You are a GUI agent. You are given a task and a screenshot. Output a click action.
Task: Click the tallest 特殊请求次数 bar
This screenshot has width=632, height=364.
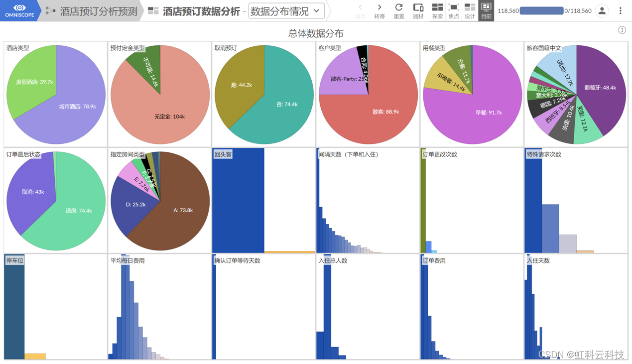pyautogui.click(x=533, y=201)
